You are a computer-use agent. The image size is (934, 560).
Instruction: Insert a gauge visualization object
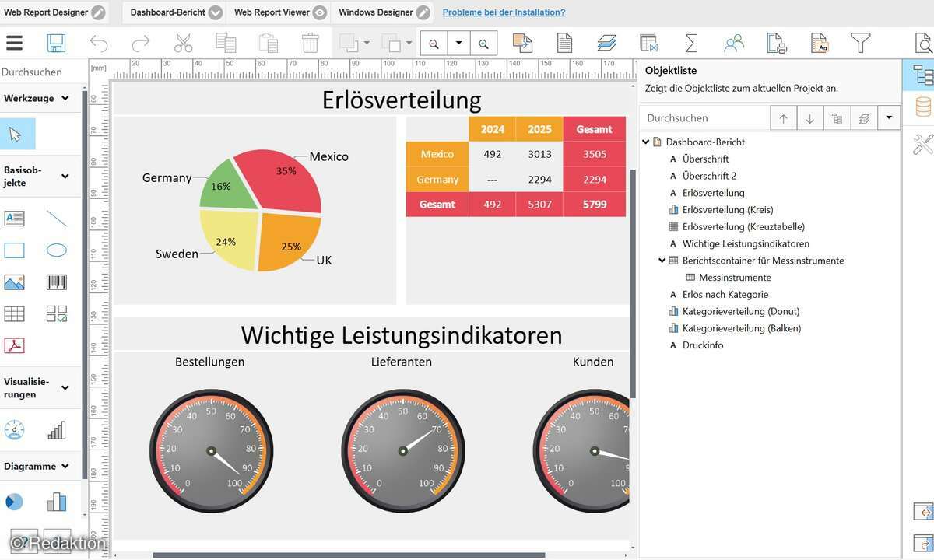15,430
